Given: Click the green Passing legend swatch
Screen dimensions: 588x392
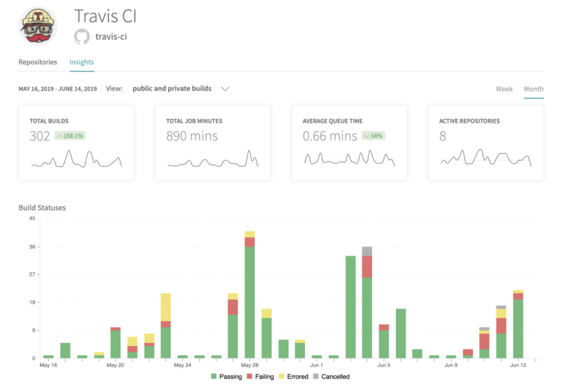Looking at the screenshot, I should (214, 376).
